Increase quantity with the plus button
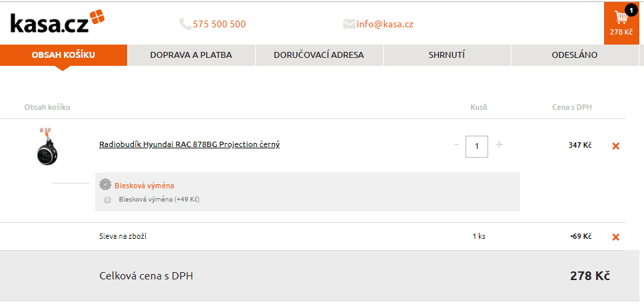The width and height of the screenshot is (644, 306). [x=499, y=144]
